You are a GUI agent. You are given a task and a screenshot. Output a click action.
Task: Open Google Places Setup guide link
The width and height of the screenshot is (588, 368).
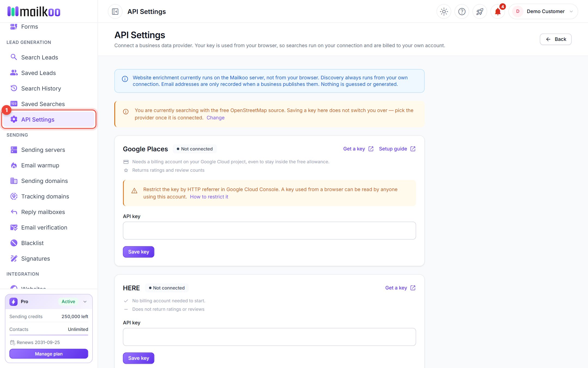(397, 149)
